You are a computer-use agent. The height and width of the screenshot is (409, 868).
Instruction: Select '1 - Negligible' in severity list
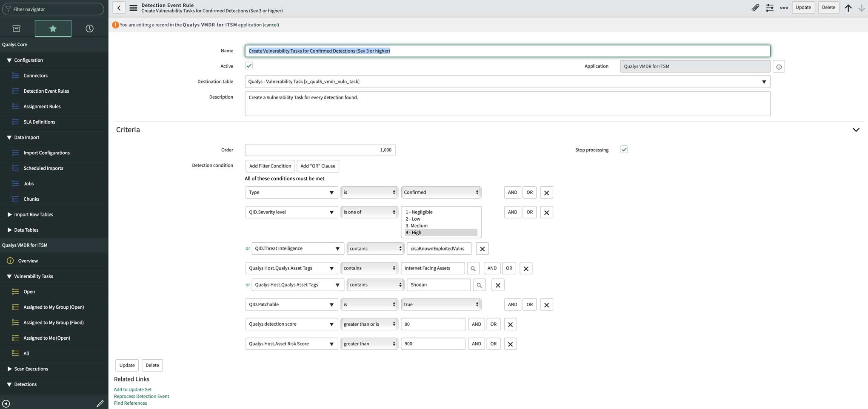(x=441, y=212)
